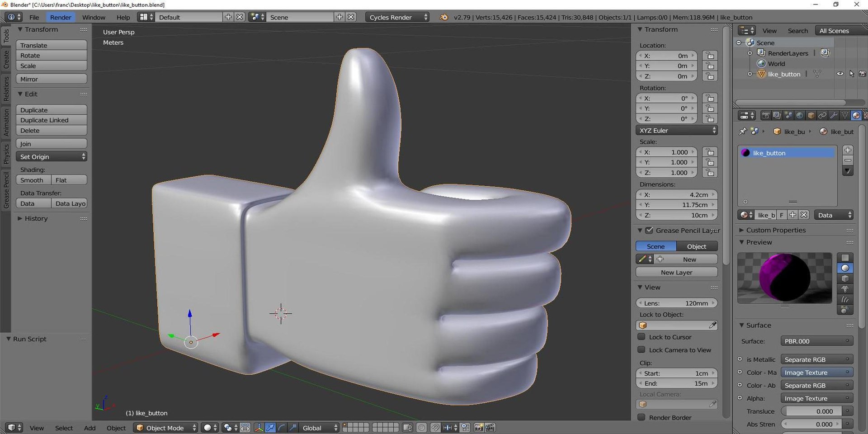
Task: Toggle like_button selectability cursor icon
Action: [852, 74]
